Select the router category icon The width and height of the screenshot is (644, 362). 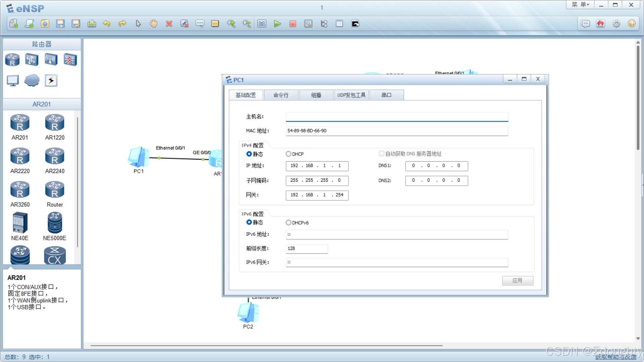12,60
